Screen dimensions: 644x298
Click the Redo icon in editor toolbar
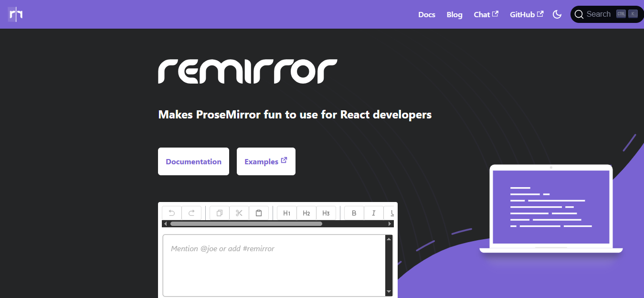click(191, 213)
